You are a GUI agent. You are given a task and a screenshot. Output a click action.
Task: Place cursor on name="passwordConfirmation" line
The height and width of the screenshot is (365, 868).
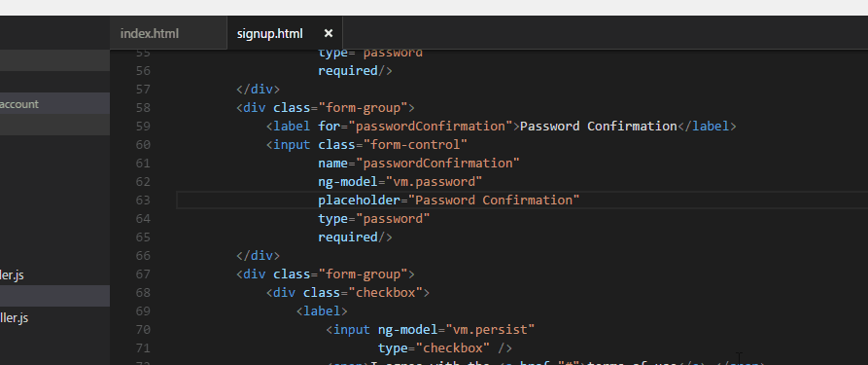click(x=419, y=164)
